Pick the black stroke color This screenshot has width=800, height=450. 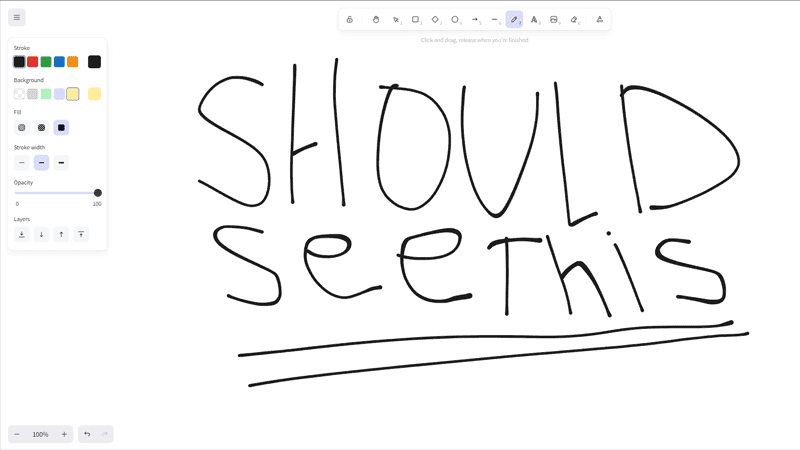[x=19, y=62]
